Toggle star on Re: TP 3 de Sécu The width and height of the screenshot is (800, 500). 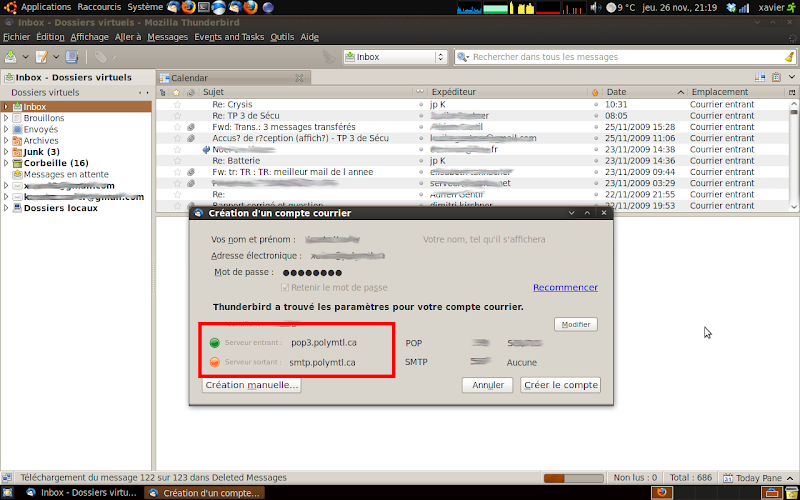click(x=178, y=116)
